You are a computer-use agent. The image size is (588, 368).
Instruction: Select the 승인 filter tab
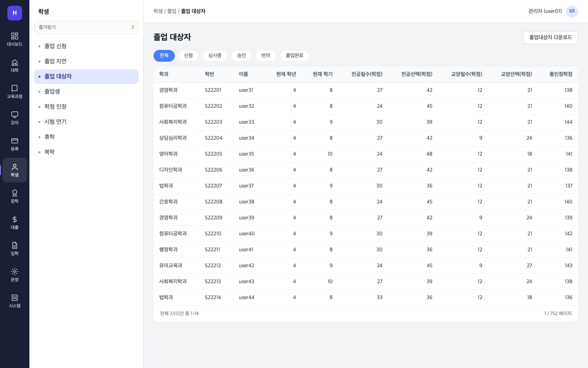click(x=241, y=55)
